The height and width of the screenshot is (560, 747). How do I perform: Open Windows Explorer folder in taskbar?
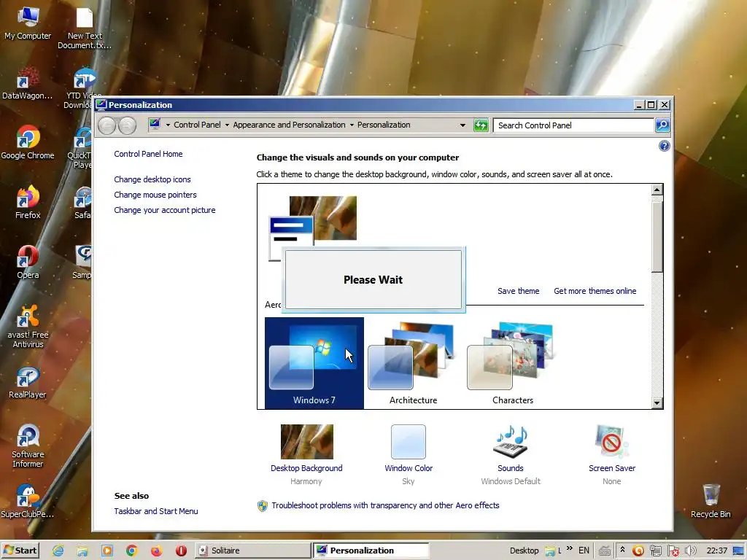pos(82,551)
